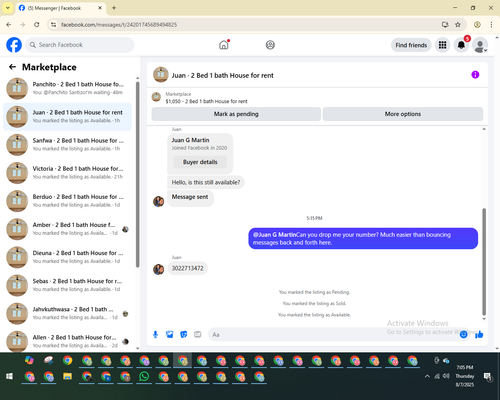The width and height of the screenshot is (500, 400).
Task: Open File Explorer from the taskbar
Action: tap(68, 377)
